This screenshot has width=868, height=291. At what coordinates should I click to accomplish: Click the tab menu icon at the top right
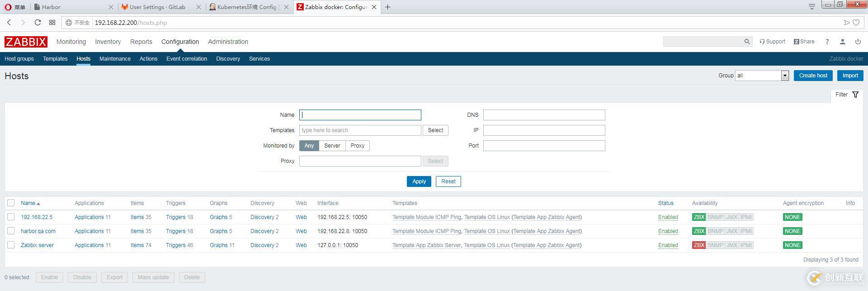(812, 6)
